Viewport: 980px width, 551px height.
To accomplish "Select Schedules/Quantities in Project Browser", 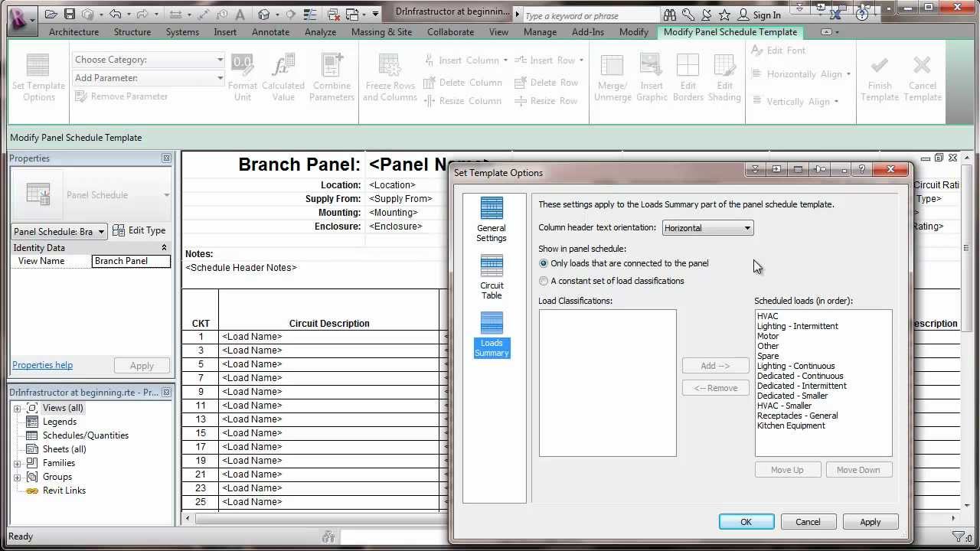I will (x=85, y=435).
